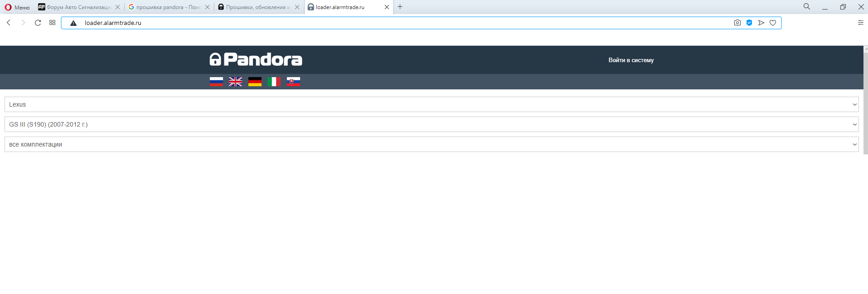Expand the GS III (S190) model dropdown
This screenshot has height=294, width=868.
(x=431, y=124)
